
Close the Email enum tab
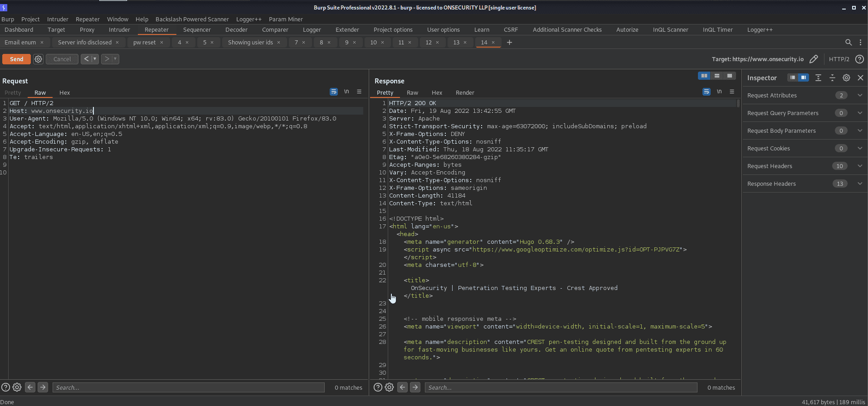(x=42, y=43)
